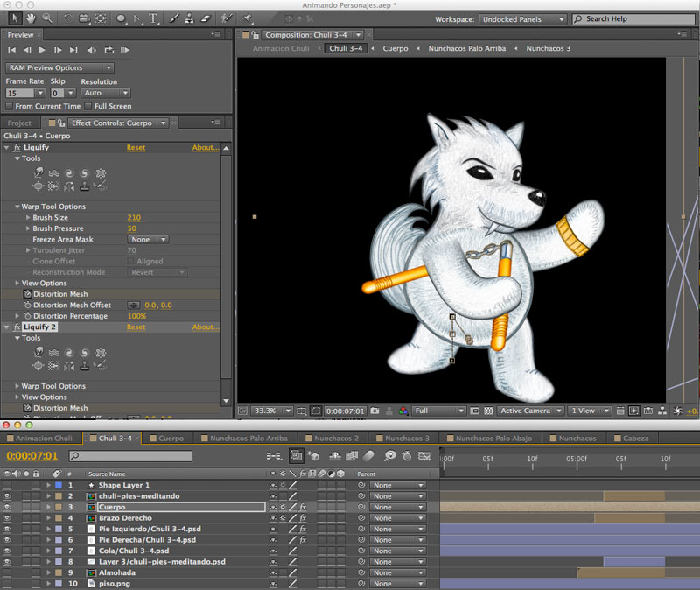The width and height of the screenshot is (700, 590).
Task: Hide chuli-pies-meditando layer eye
Action: click(x=7, y=496)
